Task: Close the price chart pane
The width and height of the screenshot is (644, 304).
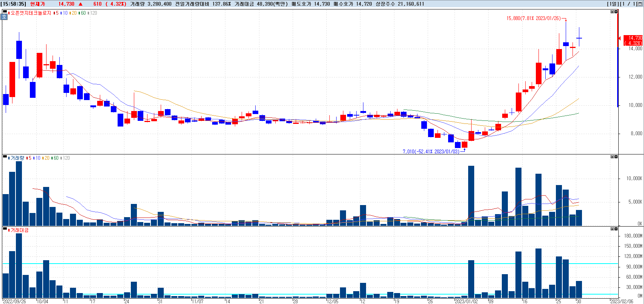Action: (x=616, y=12)
